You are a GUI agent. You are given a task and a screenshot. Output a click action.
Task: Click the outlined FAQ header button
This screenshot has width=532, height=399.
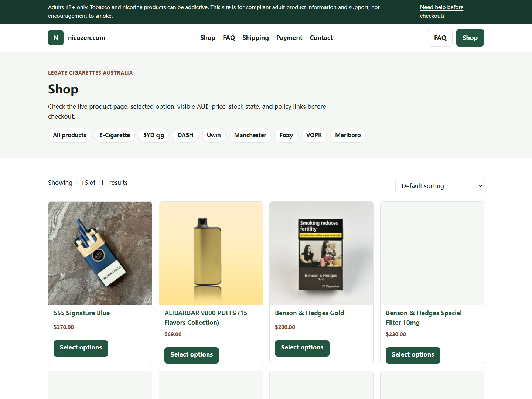point(440,38)
